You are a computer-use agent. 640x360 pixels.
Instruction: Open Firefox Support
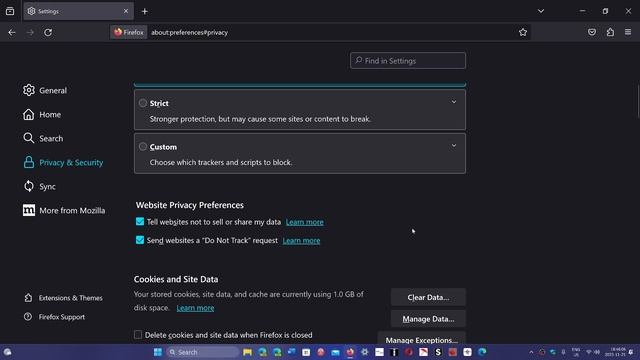54,317
